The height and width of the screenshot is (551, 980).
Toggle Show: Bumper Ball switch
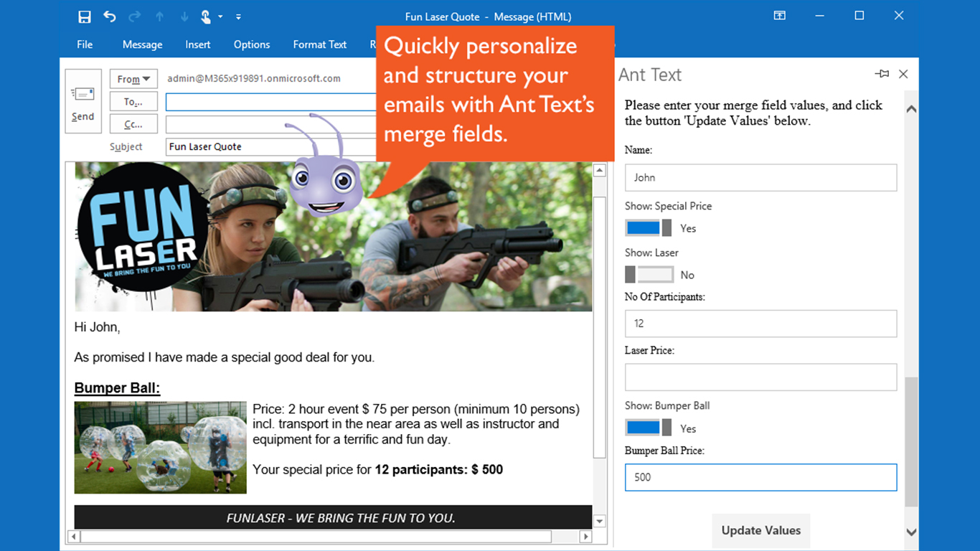pyautogui.click(x=649, y=428)
